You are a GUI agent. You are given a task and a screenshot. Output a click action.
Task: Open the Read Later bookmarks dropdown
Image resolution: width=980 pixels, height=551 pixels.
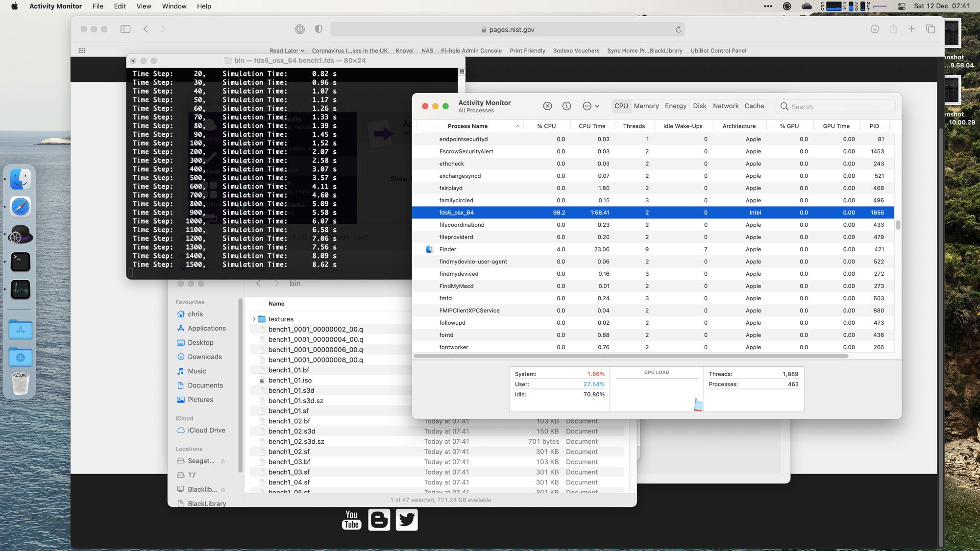click(287, 50)
